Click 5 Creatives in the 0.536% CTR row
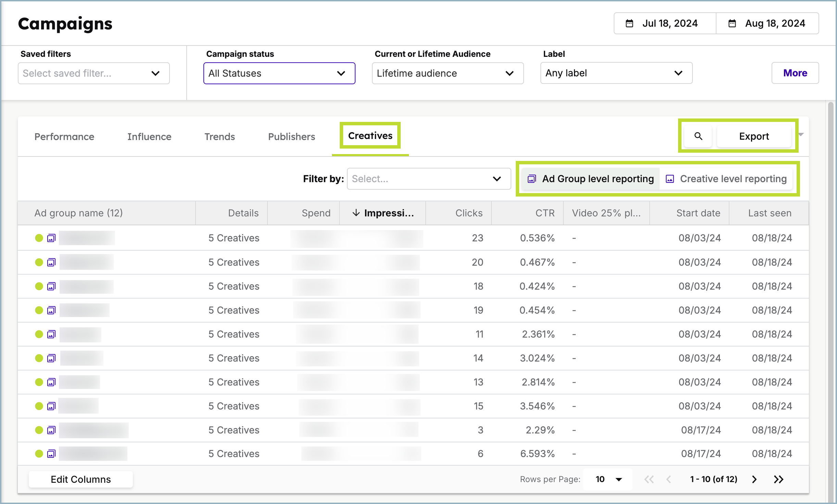The width and height of the screenshot is (837, 504). click(x=234, y=238)
